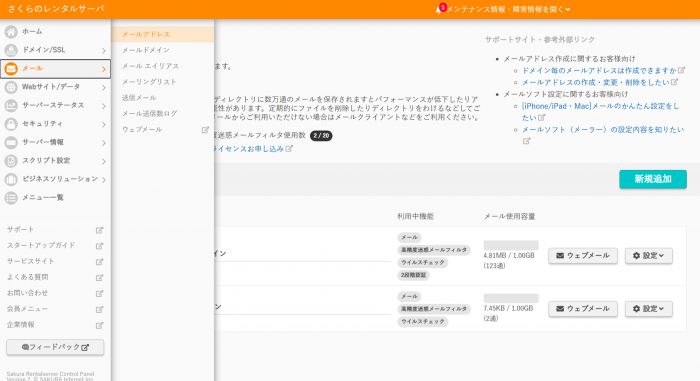The width and height of the screenshot is (700, 381).
Task: Expand the ビジネスソリューション chevron
Action: pyautogui.click(x=103, y=180)
